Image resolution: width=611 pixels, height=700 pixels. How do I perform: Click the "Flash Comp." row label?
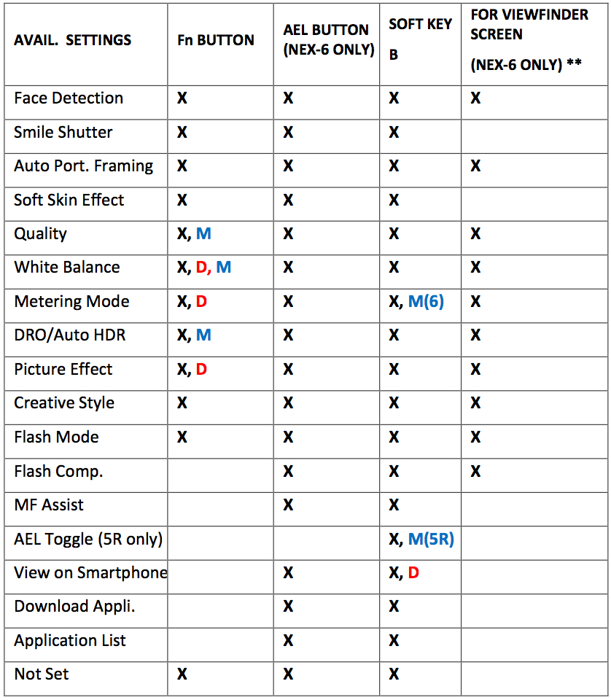(58, 471)
